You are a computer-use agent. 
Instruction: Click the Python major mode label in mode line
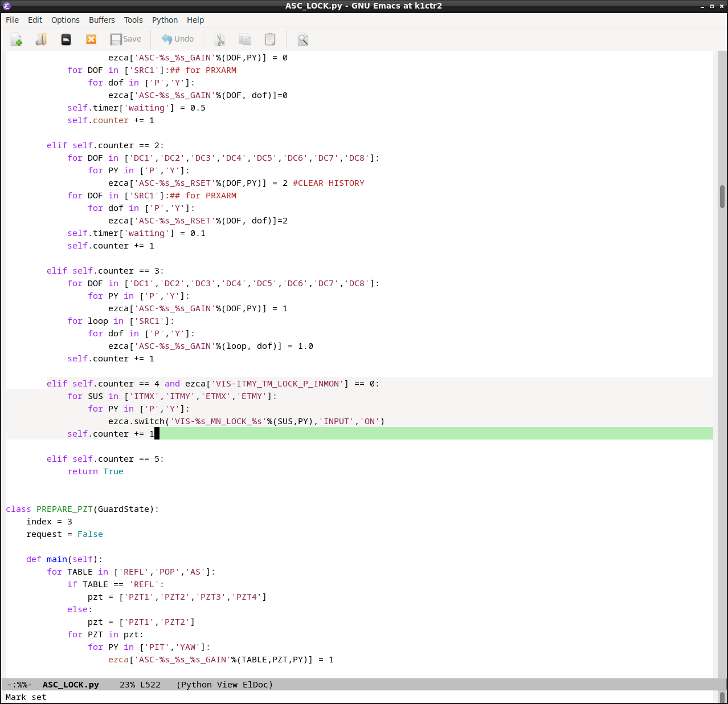(197, 685)
